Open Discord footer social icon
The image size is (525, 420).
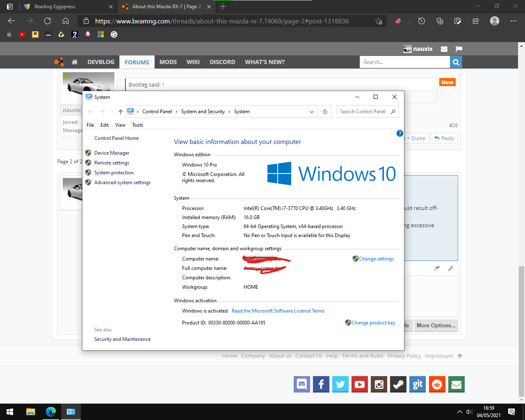[302, 384]
